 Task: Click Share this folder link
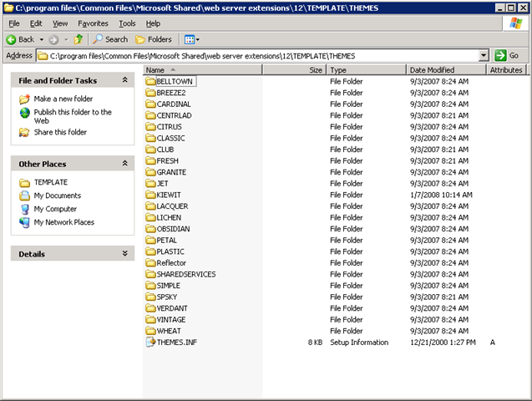click(60, 132)
